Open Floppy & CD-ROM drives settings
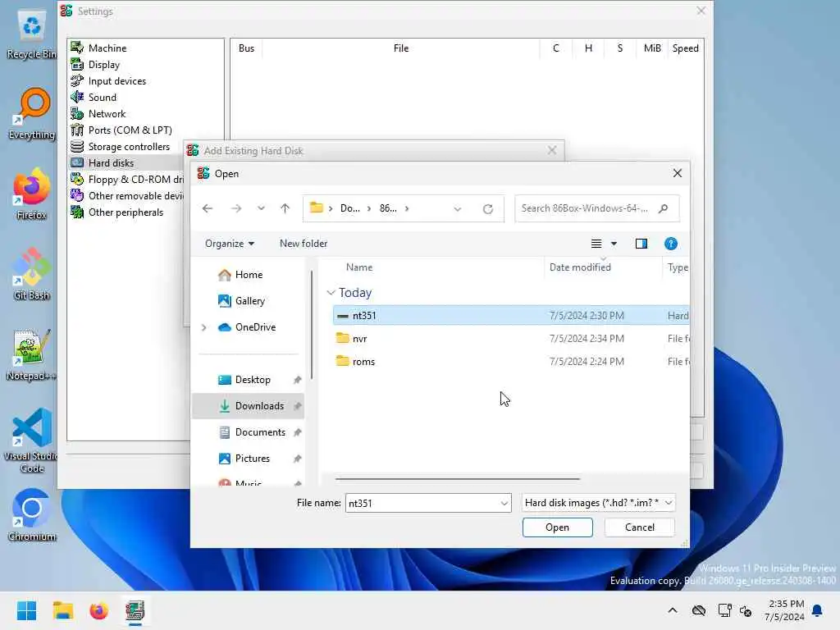This screenshot has width=840, height=630. click(x=127, y=180)
